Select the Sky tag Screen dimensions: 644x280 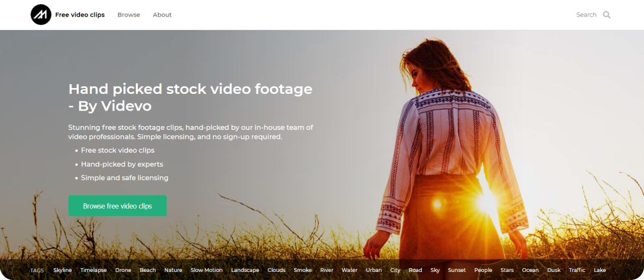click(x=435, y=270)
